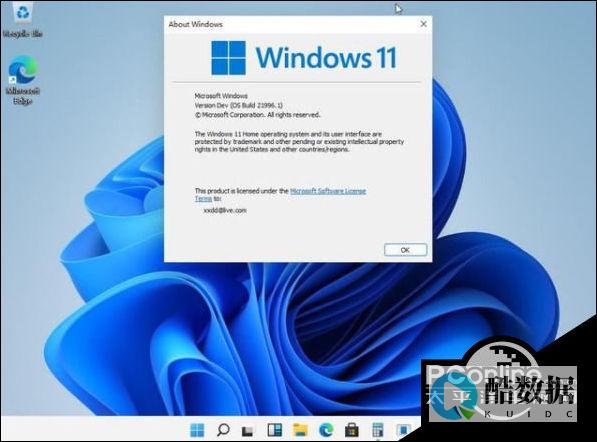Launch Microsoft Edge from the taskbar

click(326, 430)
